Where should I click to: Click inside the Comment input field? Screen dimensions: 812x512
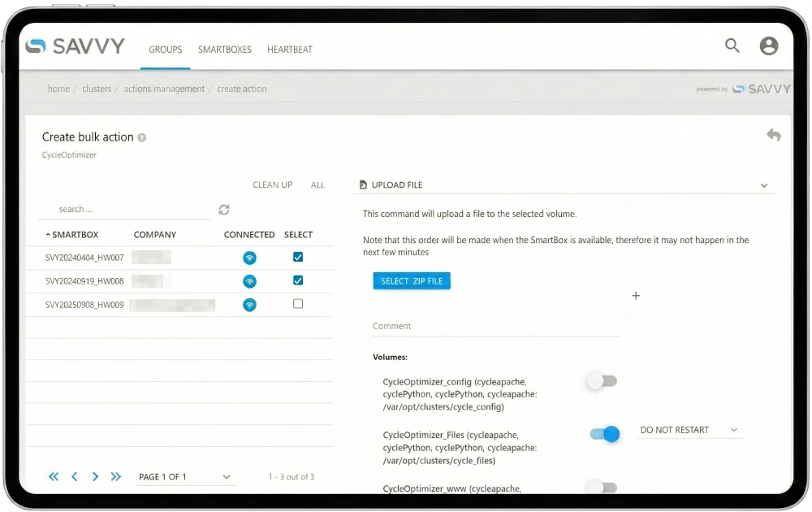tap(495, 326)
